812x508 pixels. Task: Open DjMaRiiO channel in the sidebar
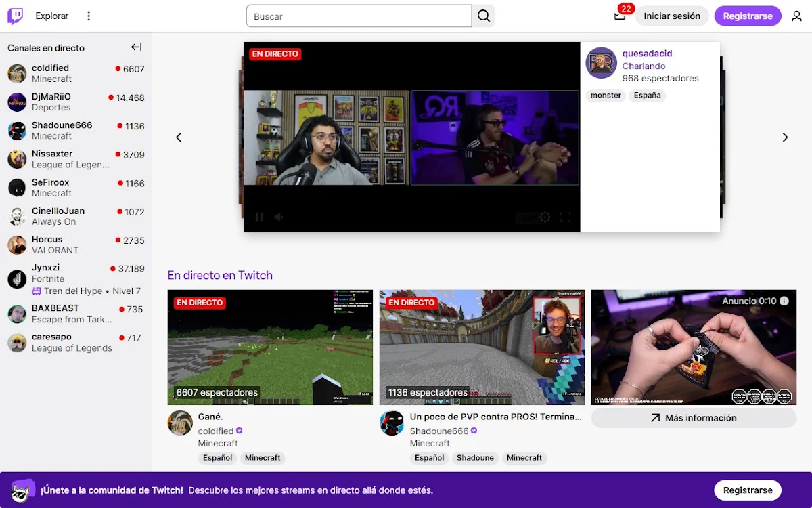[76, 102]
